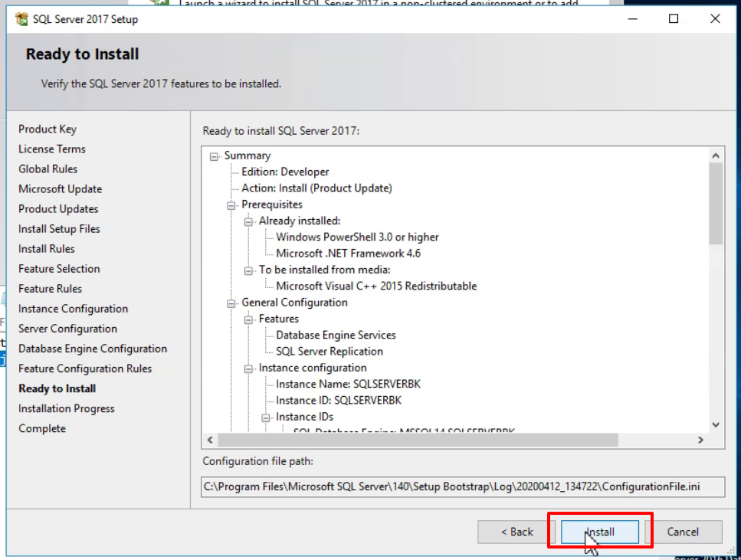Click the horizontal scrollbar thumb
This screenshot has height=560, width=741.
click(x=418, y=440)
